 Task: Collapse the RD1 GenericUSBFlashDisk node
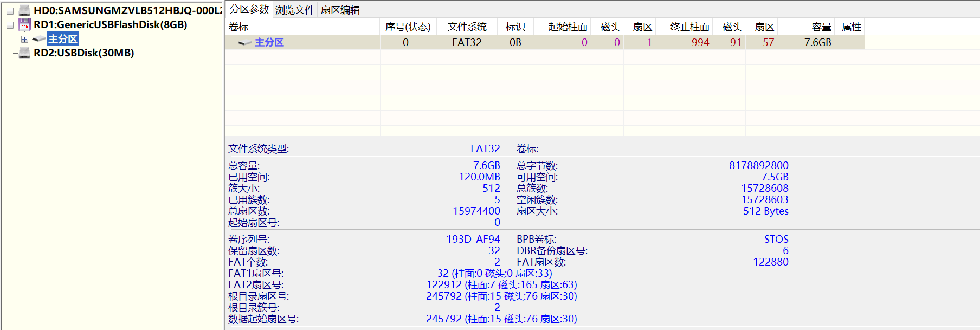coord(10,25)
